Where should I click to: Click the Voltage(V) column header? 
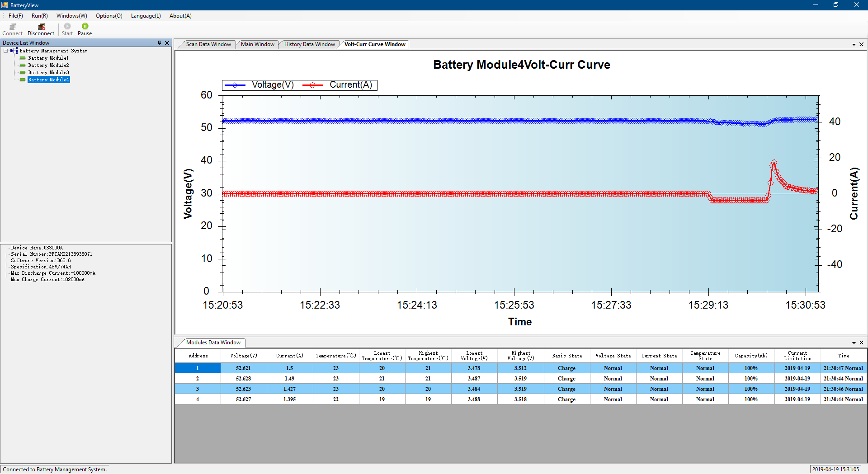click(244, 356)
